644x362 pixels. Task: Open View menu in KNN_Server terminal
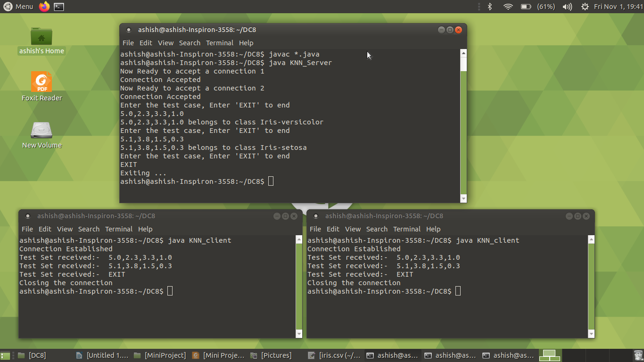(165, 43)
